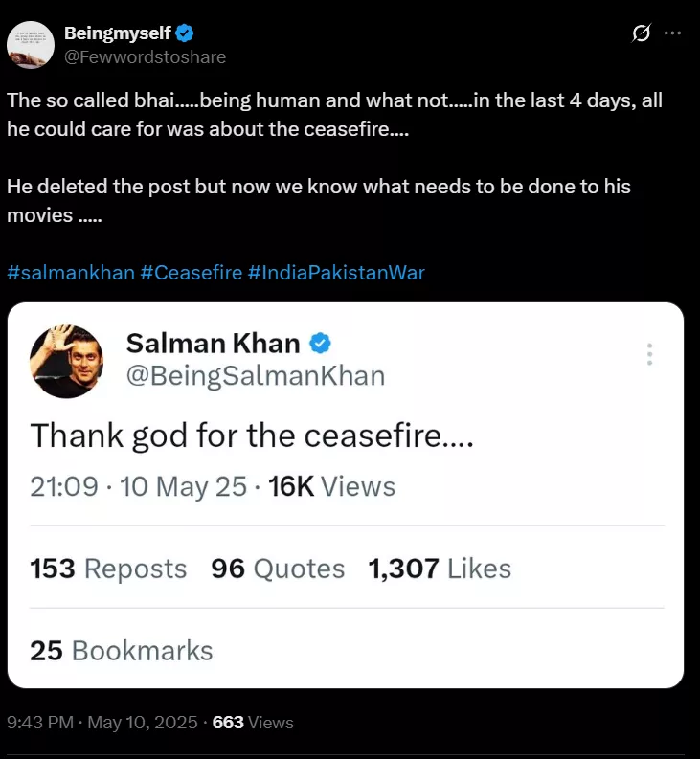The image size is (700, 759).
Task: Click the vertical dots in embedded tweet
Action: tap(649, 354)
